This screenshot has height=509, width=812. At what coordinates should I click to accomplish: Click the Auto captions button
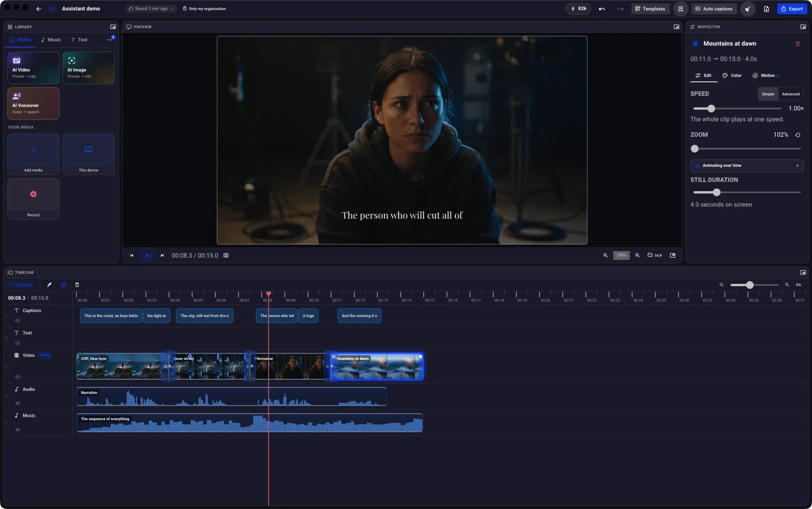click(714, 9)
